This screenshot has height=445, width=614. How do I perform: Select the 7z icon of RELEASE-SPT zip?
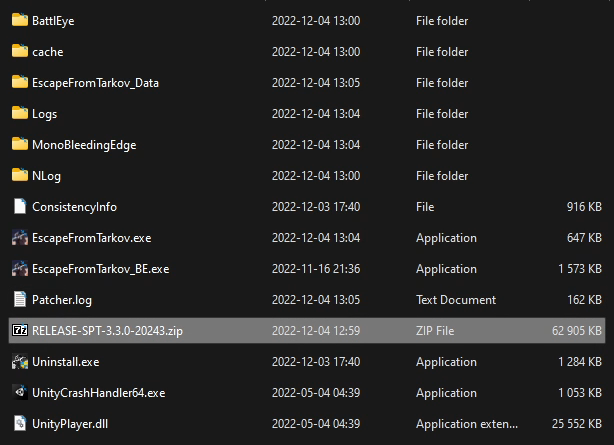coord(20,331)
